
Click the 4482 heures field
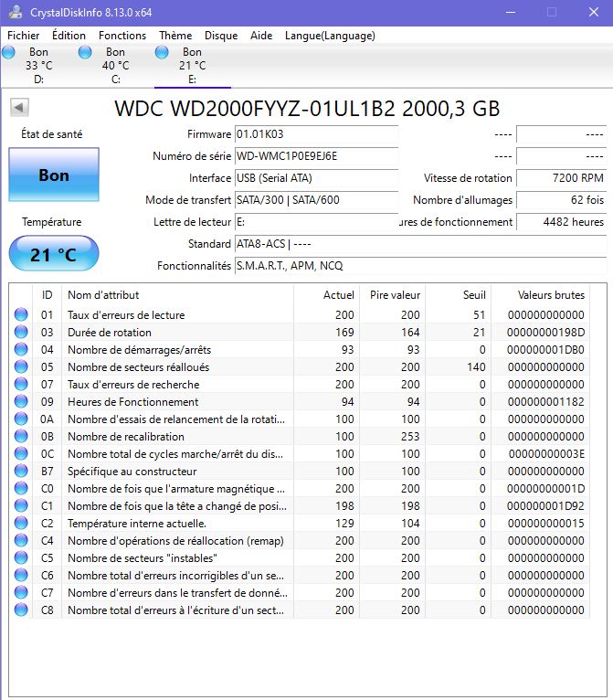click(561, 222)
